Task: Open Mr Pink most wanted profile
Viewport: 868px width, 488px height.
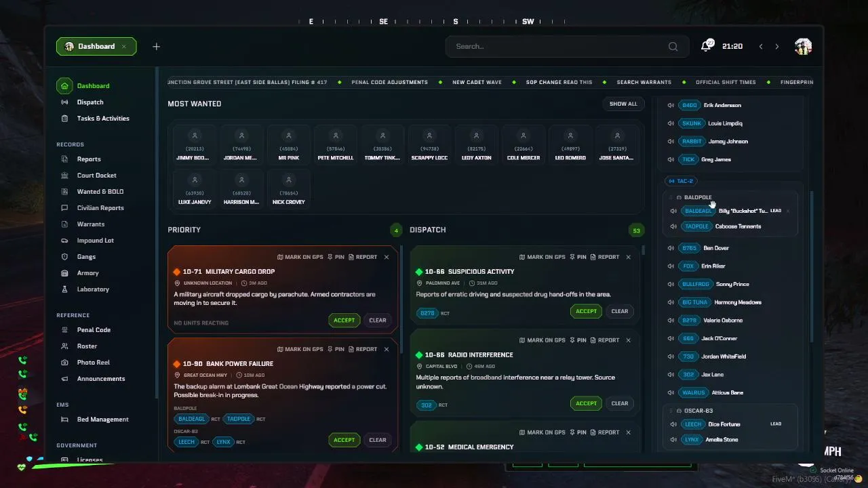Action: (x=288, y=146)
